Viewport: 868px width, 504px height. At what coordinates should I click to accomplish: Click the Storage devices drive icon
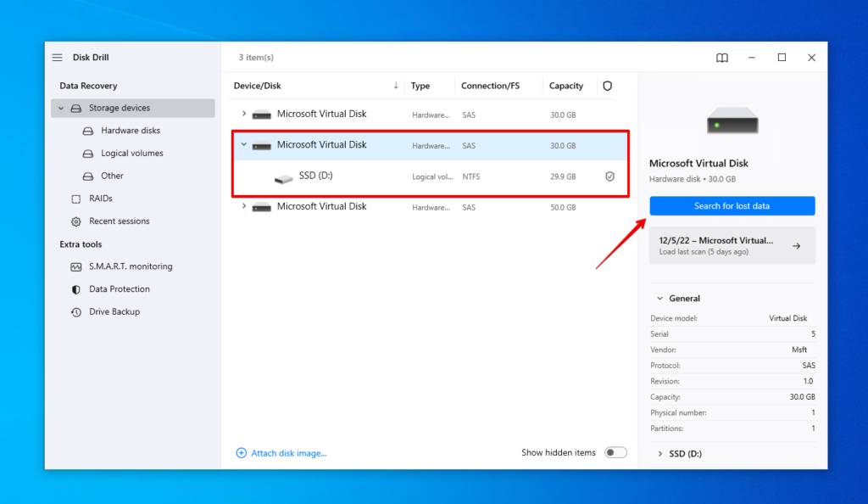75,108
